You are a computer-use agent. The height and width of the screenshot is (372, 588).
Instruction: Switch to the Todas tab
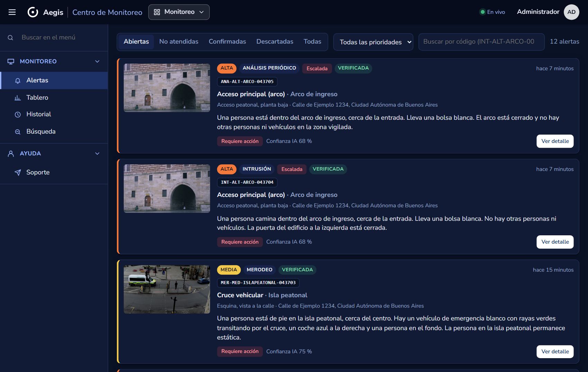(312, 42)
